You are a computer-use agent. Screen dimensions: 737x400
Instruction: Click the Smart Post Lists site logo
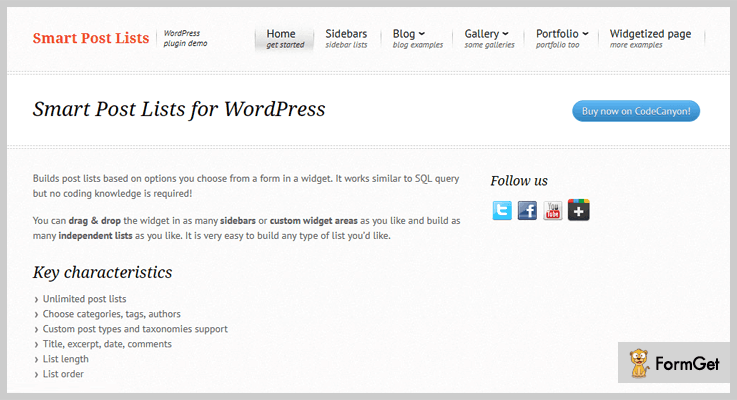click(x=91, y=38)
